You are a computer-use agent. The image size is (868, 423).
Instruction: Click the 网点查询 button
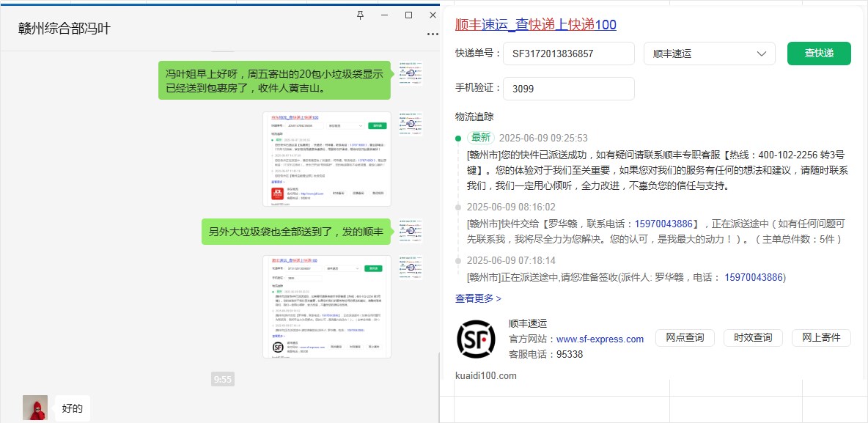coord(685,338)
